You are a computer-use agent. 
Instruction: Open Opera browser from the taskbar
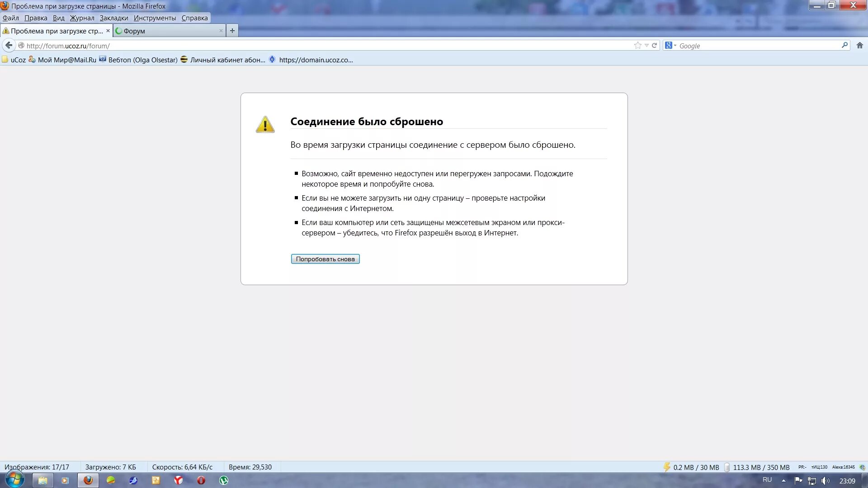tap(201, 480)
